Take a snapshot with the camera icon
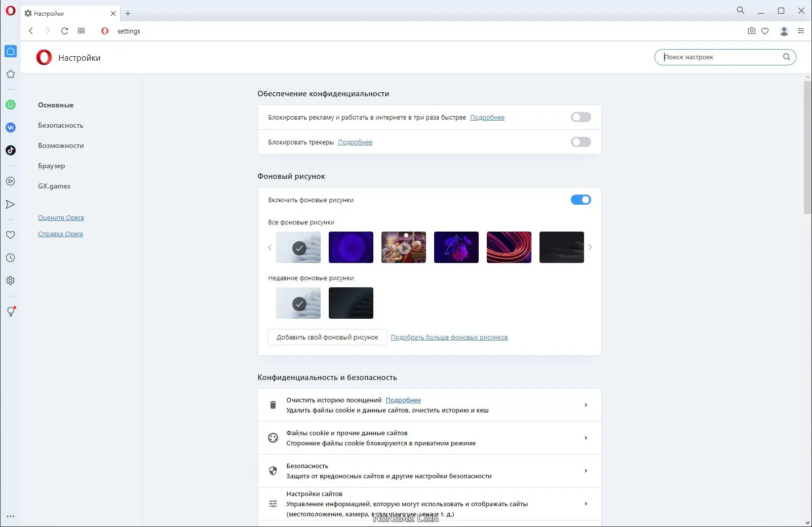Viewport: 812px width, 527px height. point(752,31)
